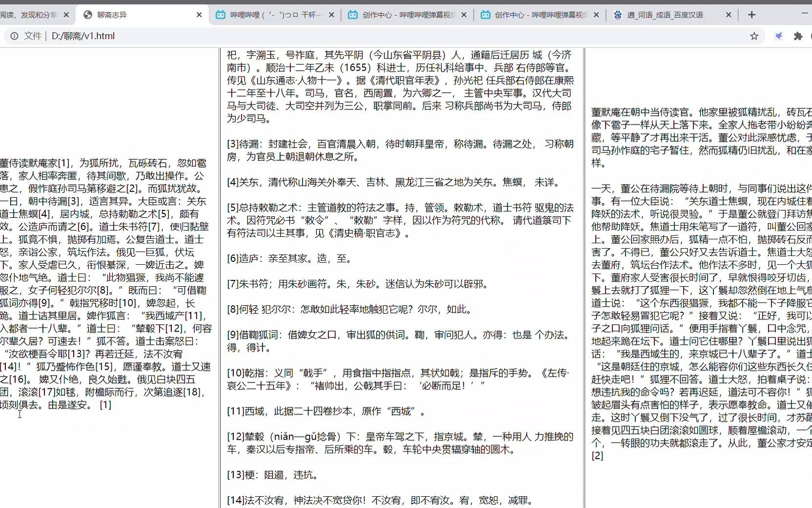The width and height of the screenshot is (812, 508).
Task: Switch to the 聊斋志异 tab
Action: pos(142,15)
